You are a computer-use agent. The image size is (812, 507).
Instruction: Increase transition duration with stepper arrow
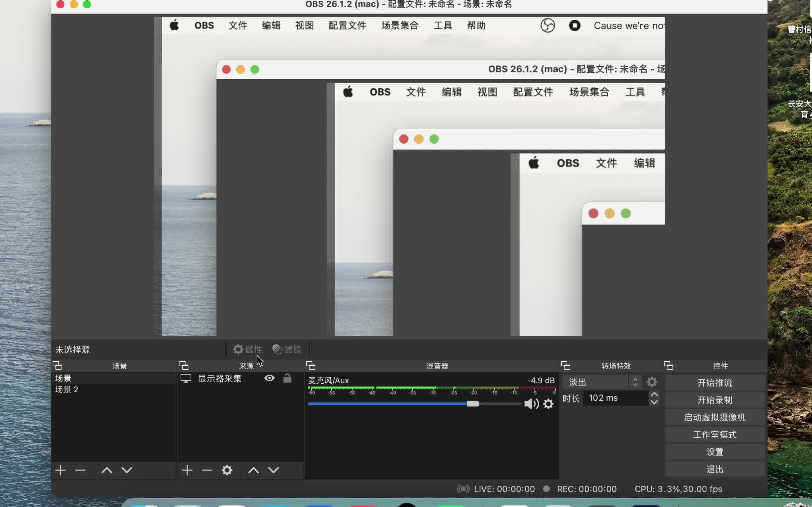click(654, 394)
